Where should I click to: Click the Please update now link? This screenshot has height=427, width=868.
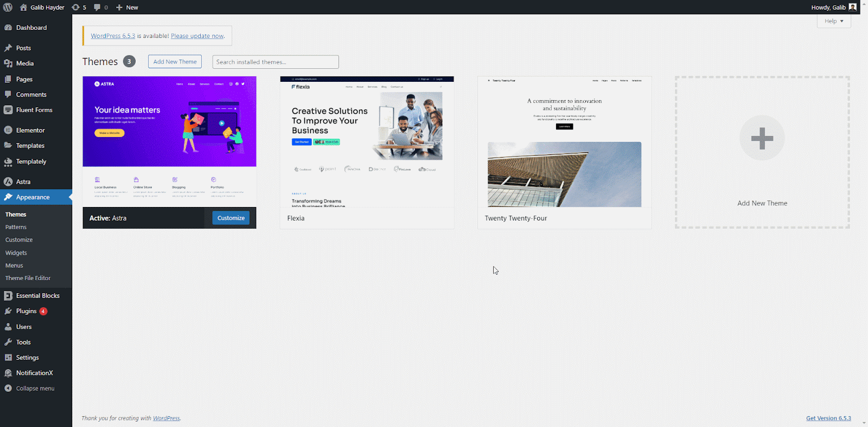(197, 36)
